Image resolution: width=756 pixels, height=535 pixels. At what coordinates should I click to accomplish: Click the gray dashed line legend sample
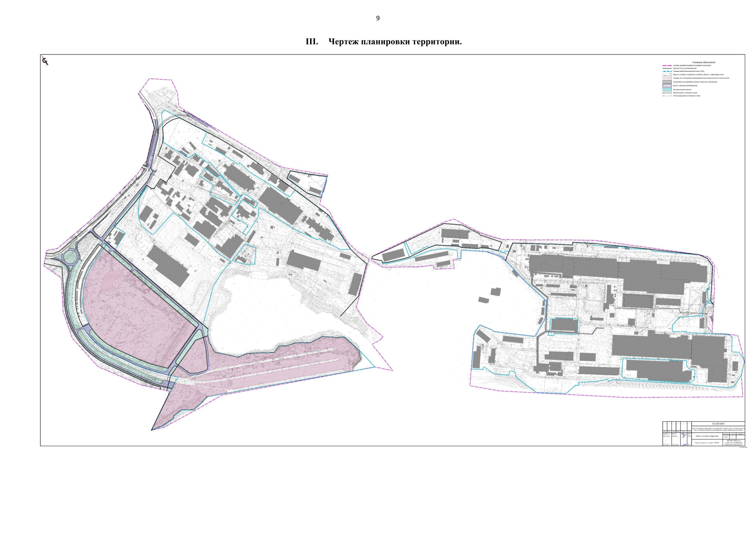(x=667, y=96)
